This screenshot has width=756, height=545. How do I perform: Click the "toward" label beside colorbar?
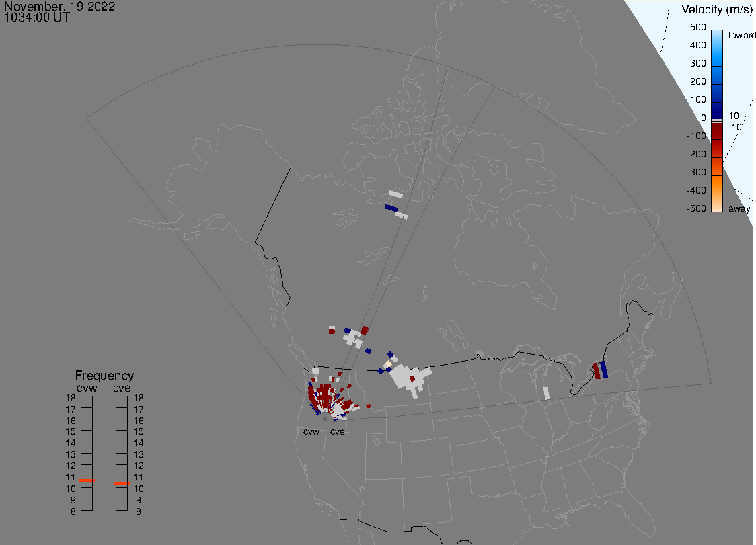click(743, 35)
